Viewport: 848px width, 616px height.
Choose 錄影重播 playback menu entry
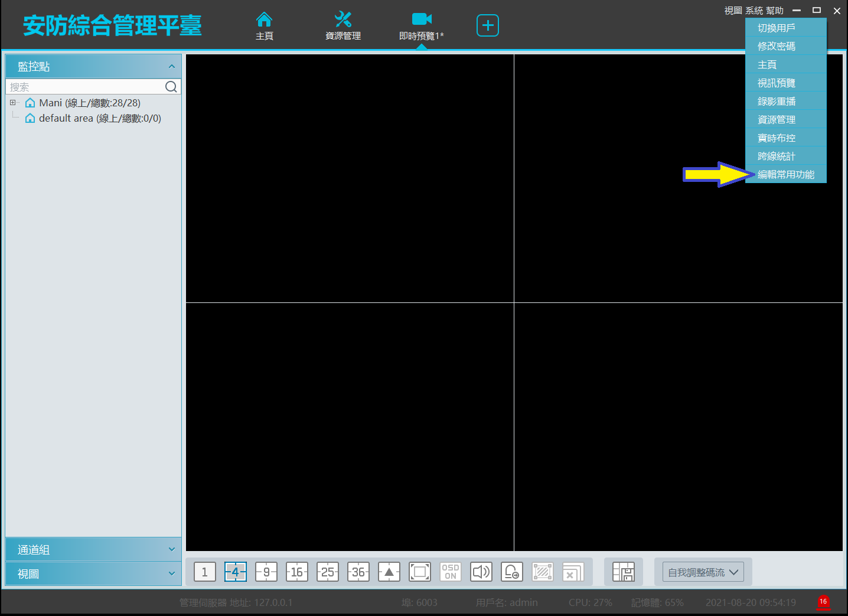[776, 101]
